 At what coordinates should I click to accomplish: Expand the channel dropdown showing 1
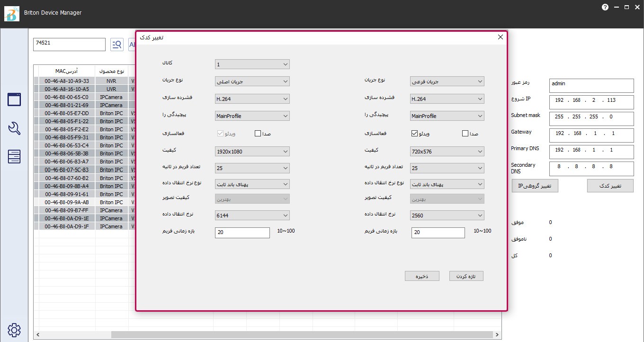252,64
